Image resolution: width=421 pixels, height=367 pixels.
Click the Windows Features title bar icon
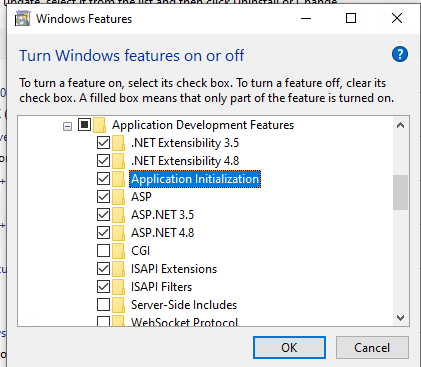click(23, 18)
